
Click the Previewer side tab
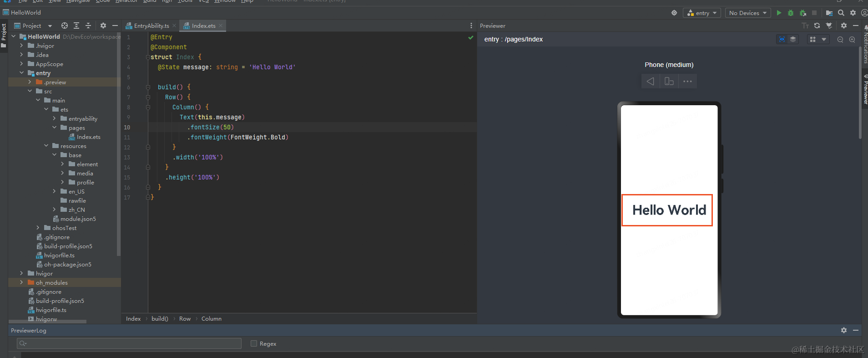pos(865,89)
